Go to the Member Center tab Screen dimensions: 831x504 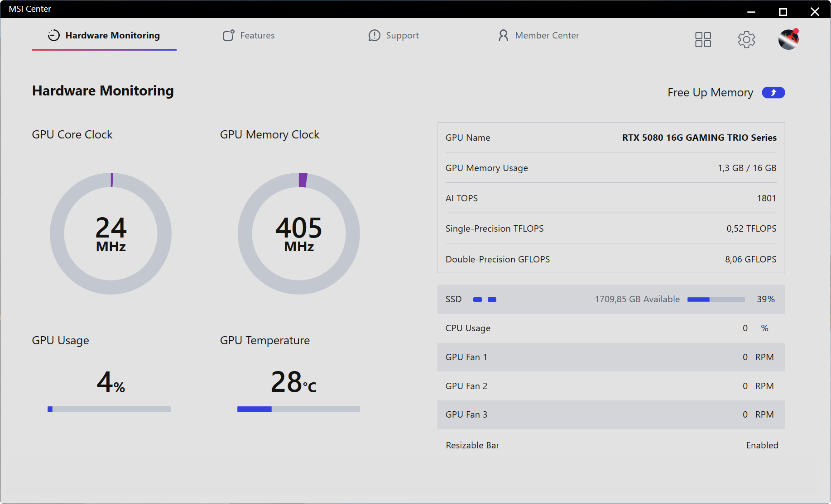[538, 35]
